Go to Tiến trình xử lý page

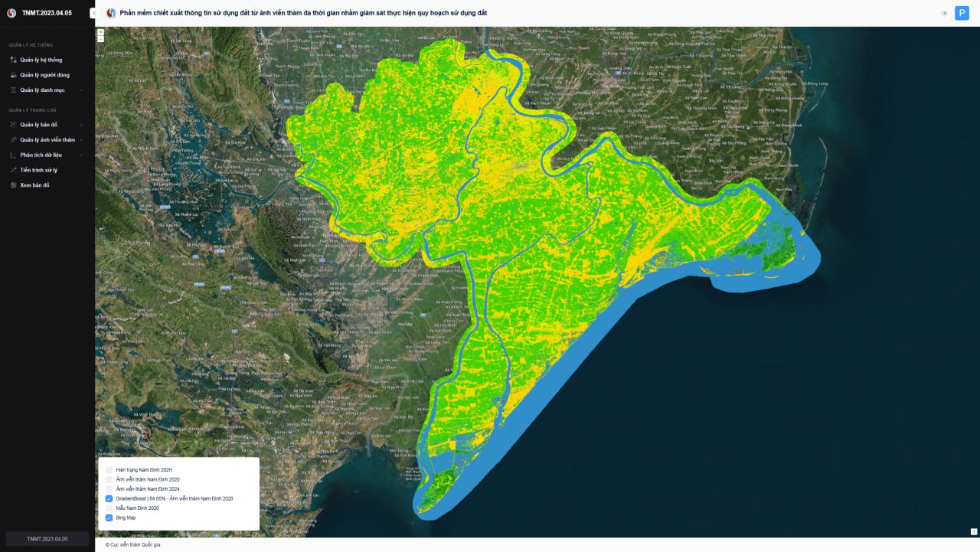pos(38,170)
